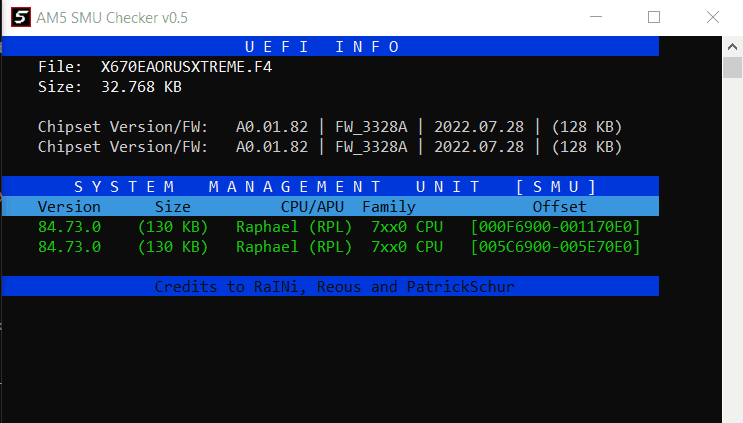Click the 'SYSTEM MANAGEMENT UNIT [SMU]' header
Viewport: 743px width, 423px height.
point(330,186)
